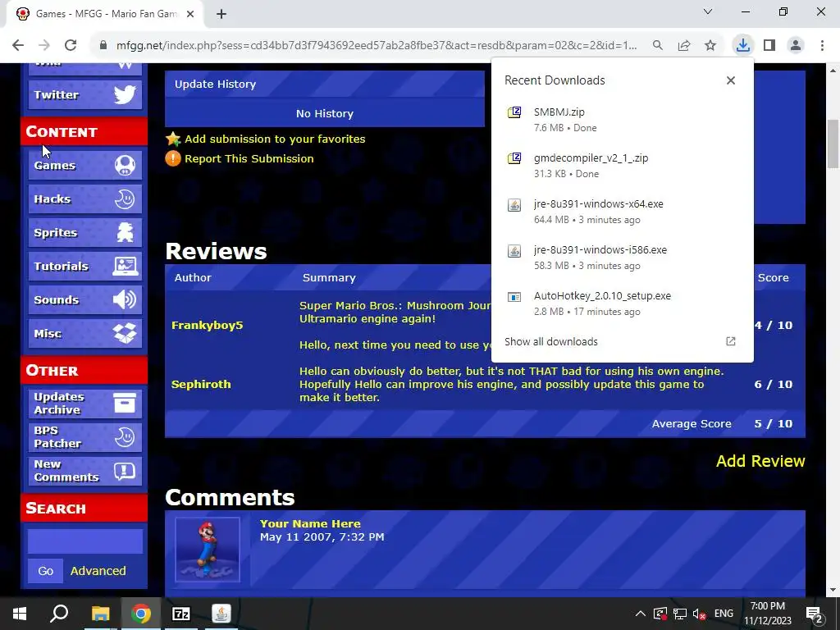Open the taskbar clock showing 7:00 PM
The height and width of the screenshot is (630, 840).
click(x=768, y=614)
